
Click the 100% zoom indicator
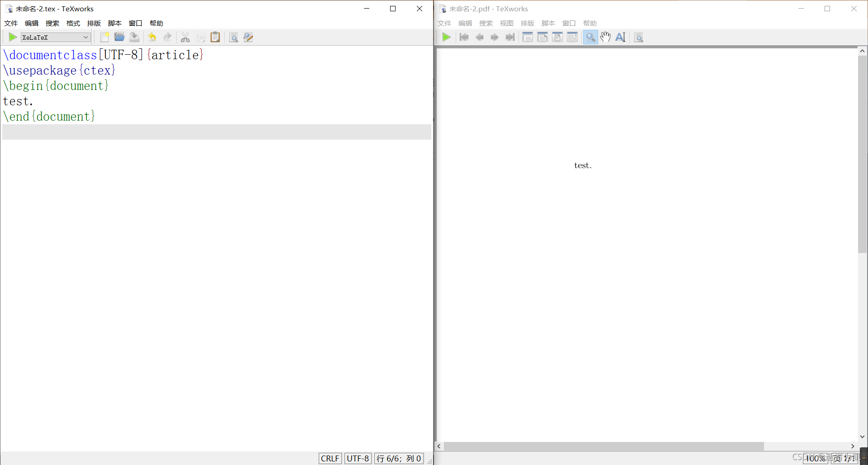click(816, 458)
